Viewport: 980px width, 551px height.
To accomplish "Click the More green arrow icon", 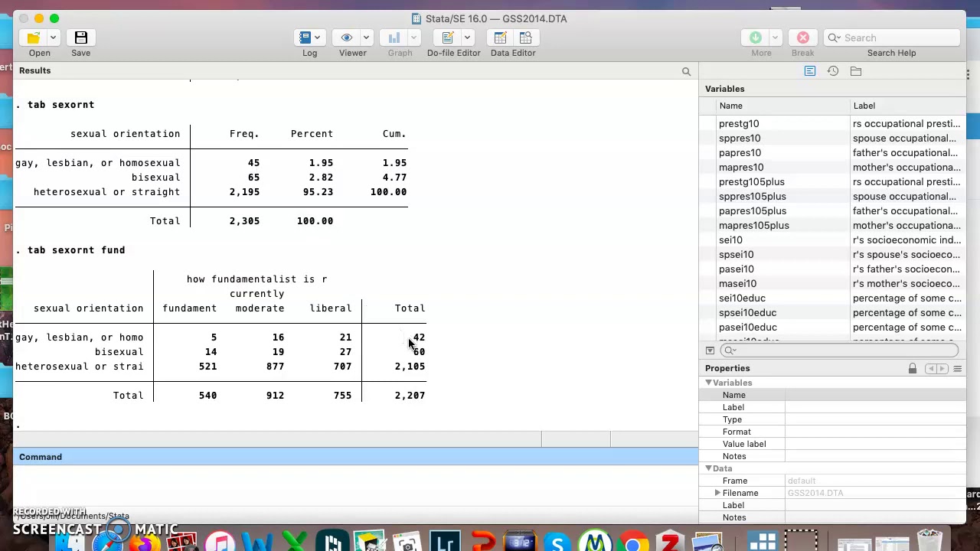I will [756, 37].
